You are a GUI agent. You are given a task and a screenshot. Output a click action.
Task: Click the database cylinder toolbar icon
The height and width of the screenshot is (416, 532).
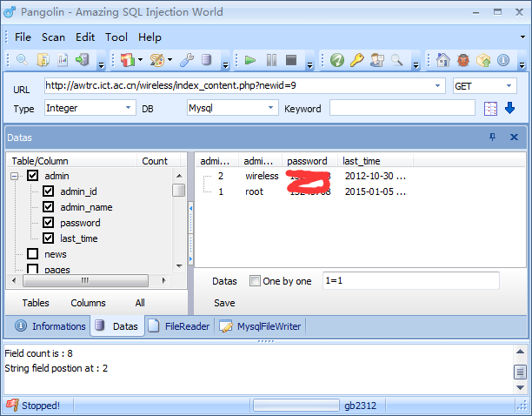tap(206, 60)
